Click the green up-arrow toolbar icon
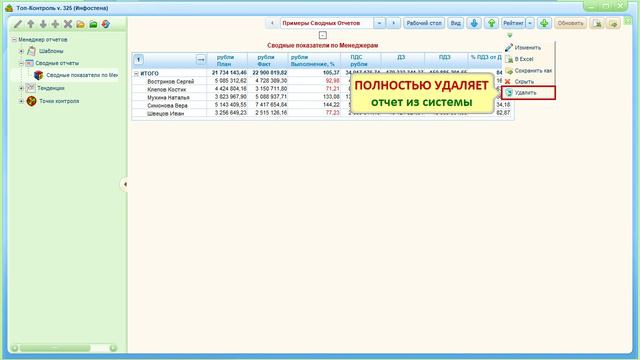 (491, 23)
